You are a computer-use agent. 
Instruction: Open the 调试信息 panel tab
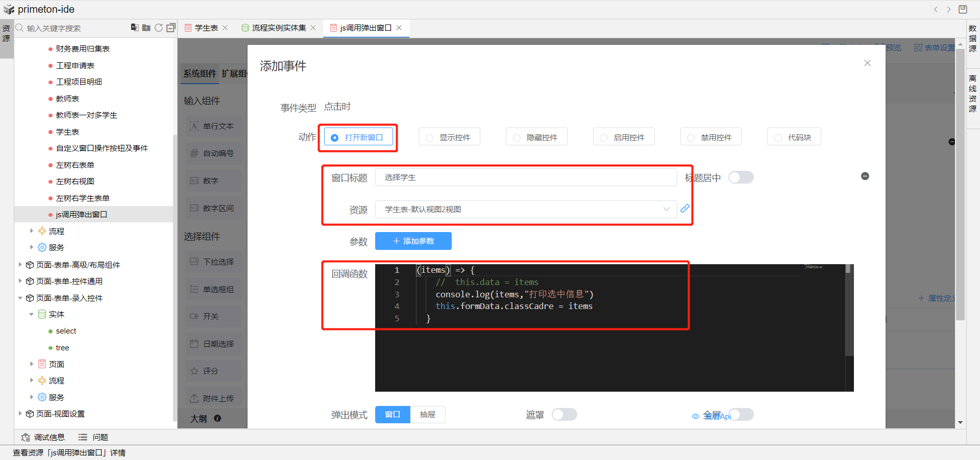[43, 437]
